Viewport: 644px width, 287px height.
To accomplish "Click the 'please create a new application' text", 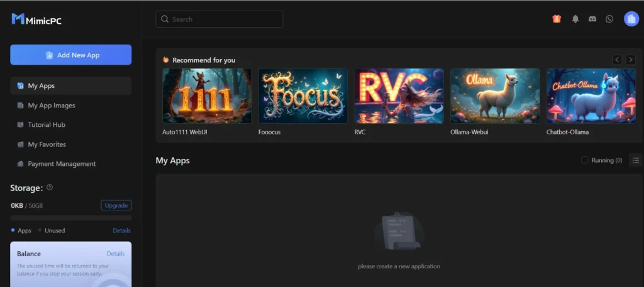I will tap(399, 266).
